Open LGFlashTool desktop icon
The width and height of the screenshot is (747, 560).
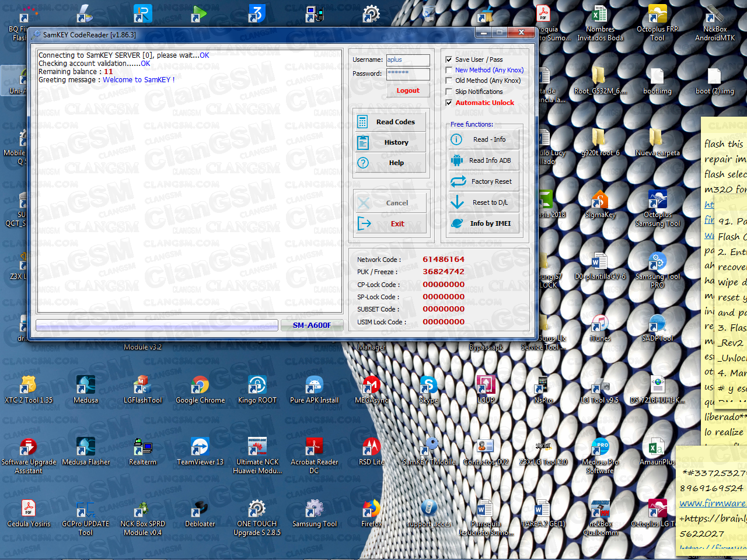(x=142, y=390)
